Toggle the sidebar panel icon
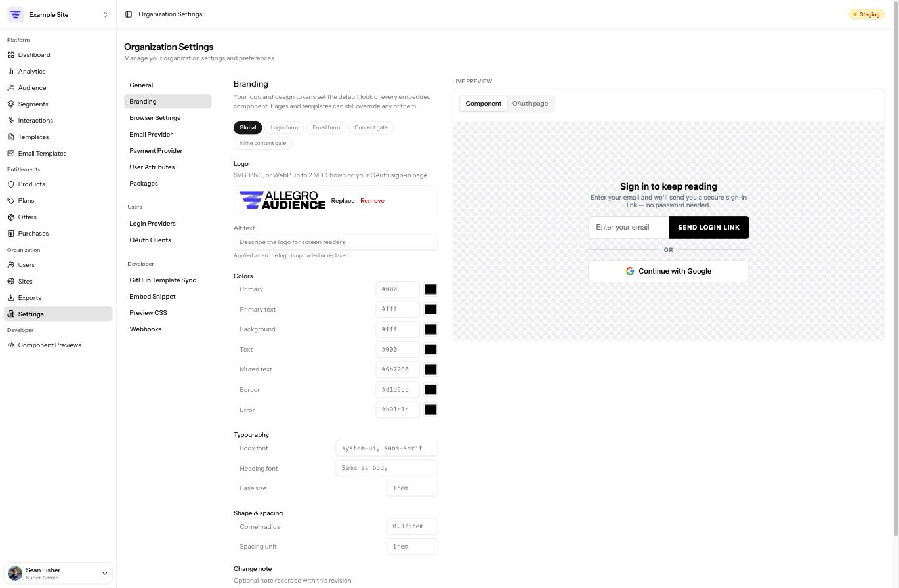This screenshot has width=899, height=588. coord(129,14)
